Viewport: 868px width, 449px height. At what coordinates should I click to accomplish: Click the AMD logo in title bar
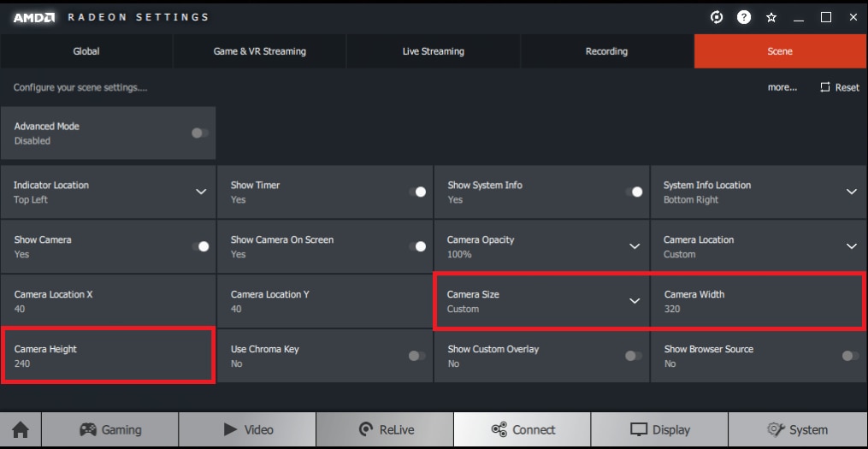click(33, 17)
